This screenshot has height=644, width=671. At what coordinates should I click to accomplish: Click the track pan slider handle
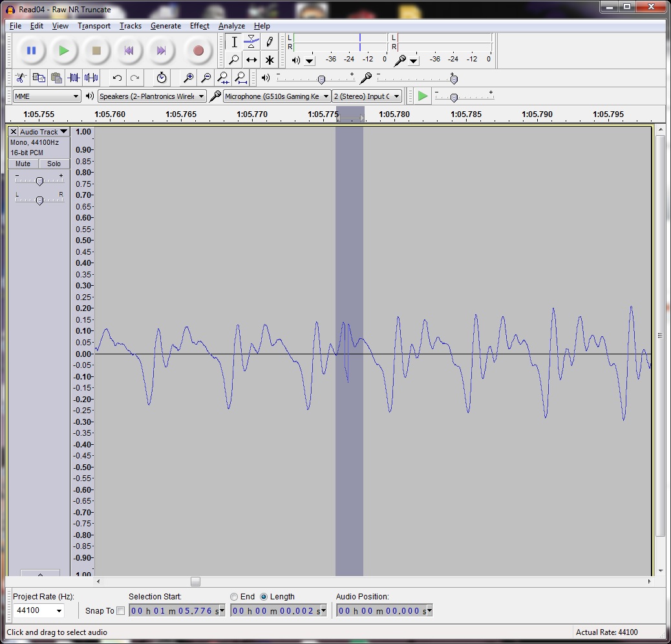39,200
